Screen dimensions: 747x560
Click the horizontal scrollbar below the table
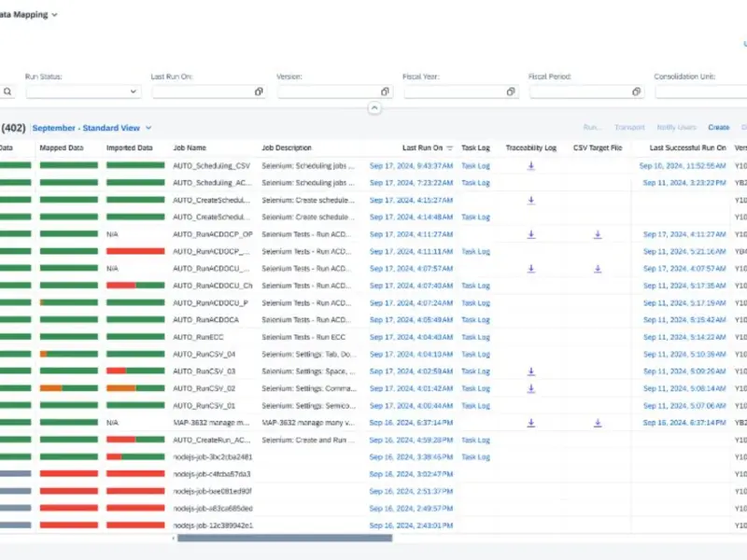point(285,538)
